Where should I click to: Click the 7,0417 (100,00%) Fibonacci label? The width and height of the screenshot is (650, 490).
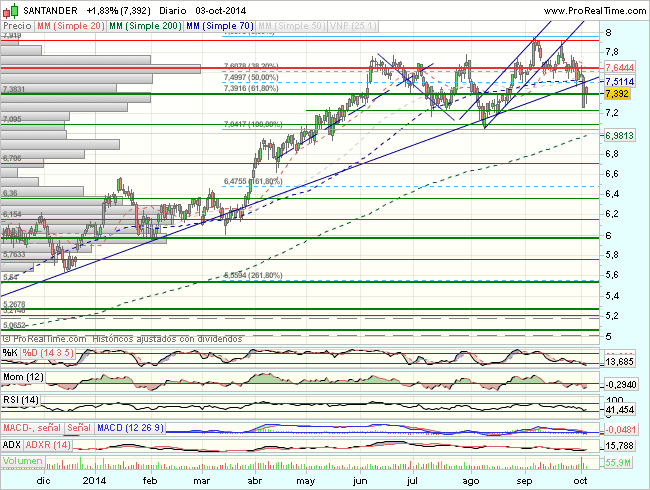pyautogui.click(x=253, y=124)
